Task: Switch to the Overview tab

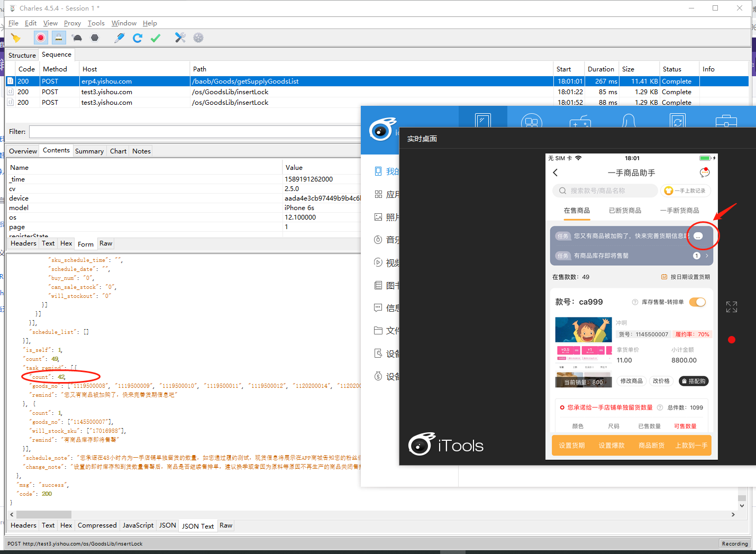Action: coord(23,151)
